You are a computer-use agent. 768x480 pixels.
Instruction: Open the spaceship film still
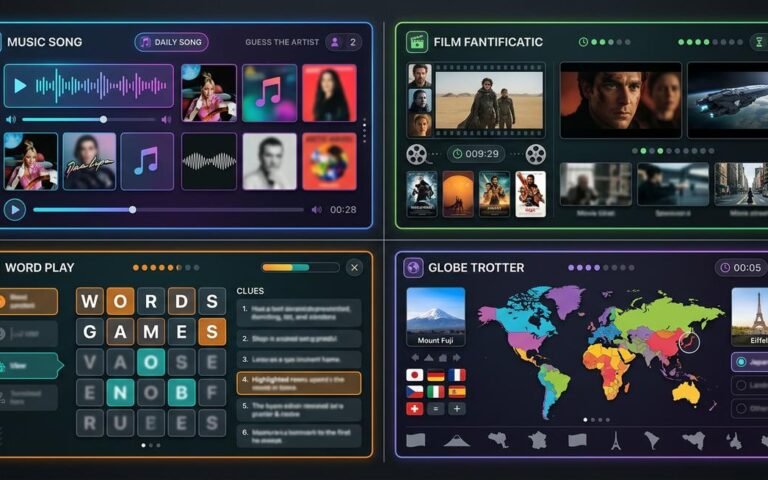click(728, 100)
